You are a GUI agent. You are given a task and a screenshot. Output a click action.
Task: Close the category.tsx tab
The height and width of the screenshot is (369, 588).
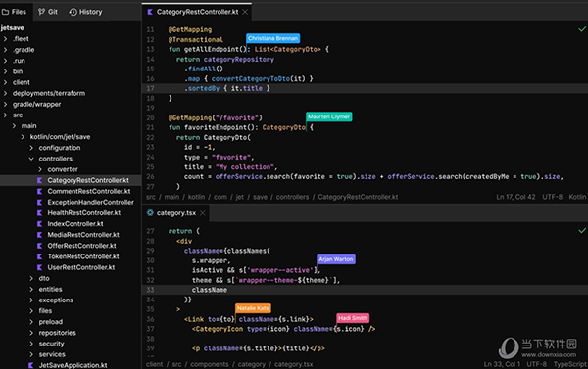(x=203, y=213)
